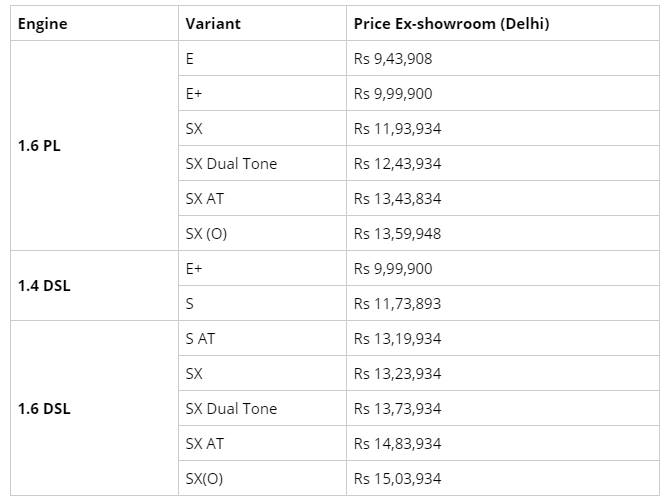Viewport: 669px width, 502px height.
Task: Click the Rs 13,43,834 price cell
Action: tap(397, 198)
